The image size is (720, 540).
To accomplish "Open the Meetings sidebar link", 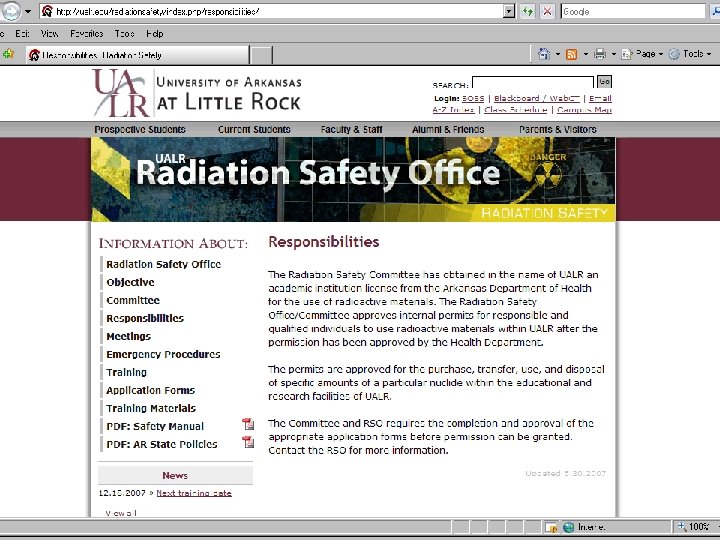I will [129, 337].
